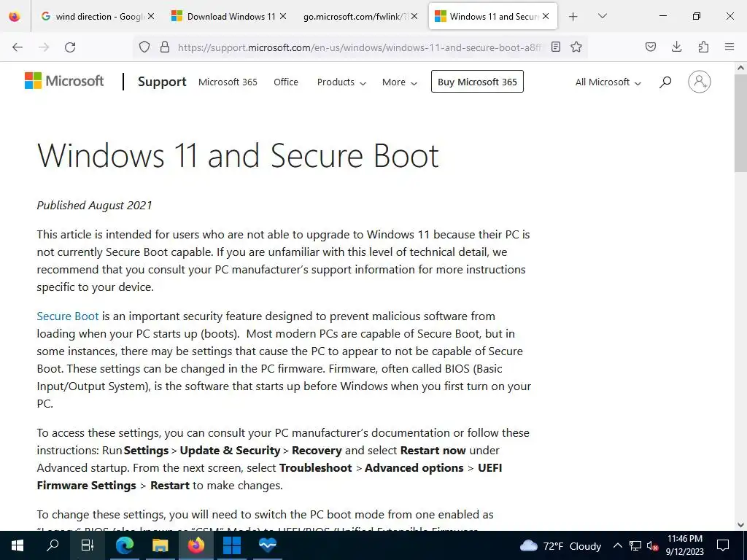
Task: Open the Firefox downloads panel
Action: pos(676,47)
